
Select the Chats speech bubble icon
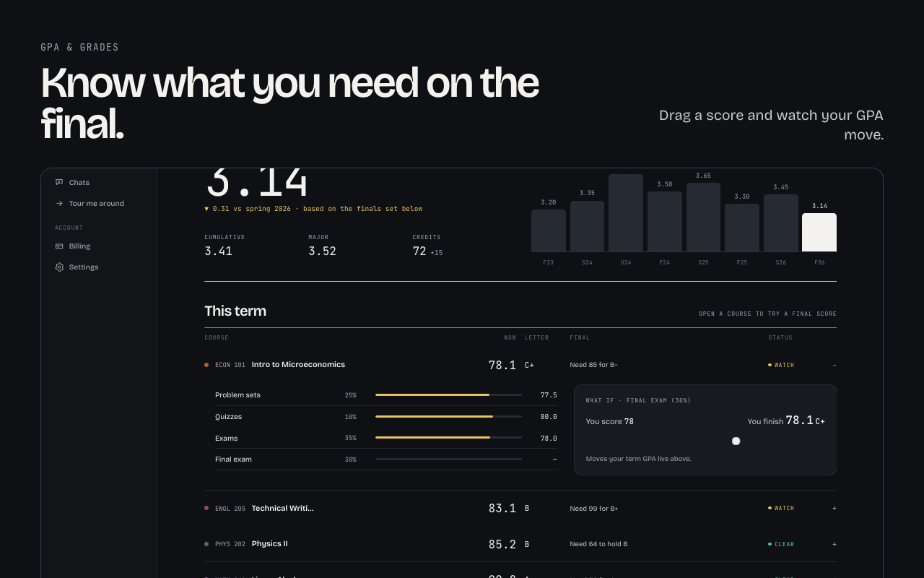click(59, 183)
